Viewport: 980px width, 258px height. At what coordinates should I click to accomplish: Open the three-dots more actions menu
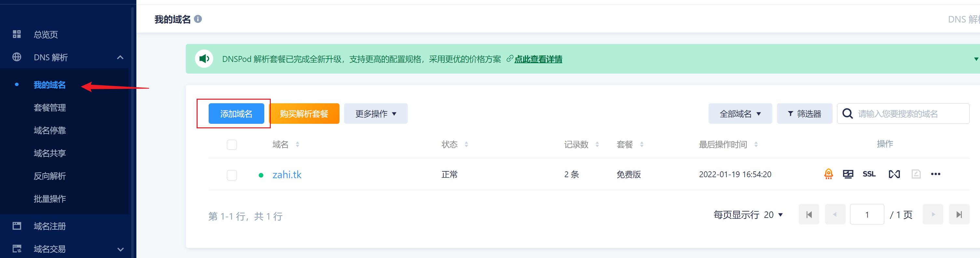[x=935, y=174]
